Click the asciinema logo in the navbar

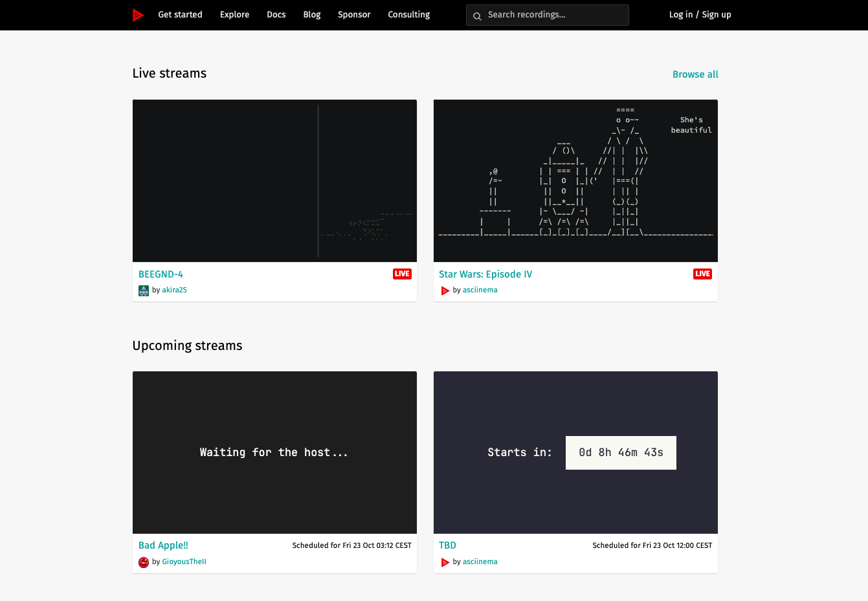(138, 15)
